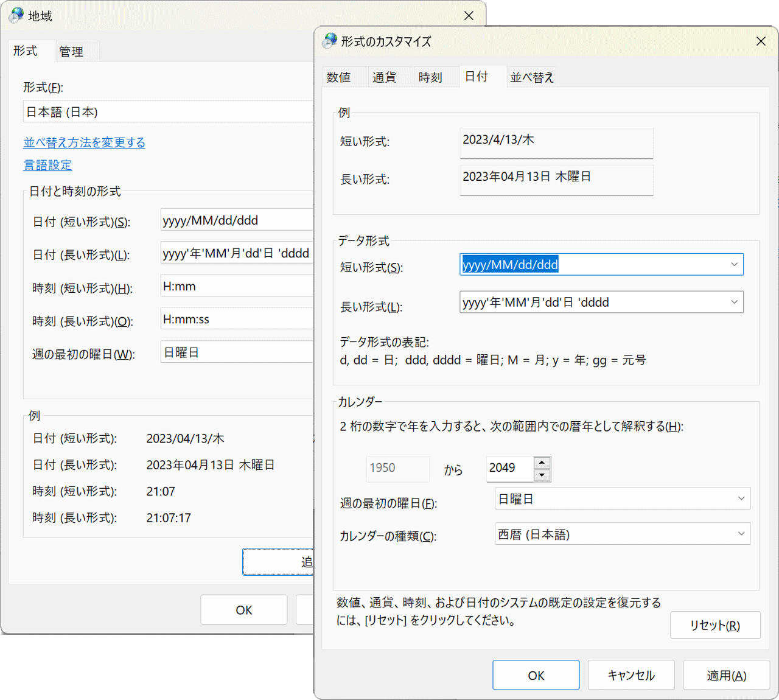Increase the 2049 year with up spinner

click(542, 463)
